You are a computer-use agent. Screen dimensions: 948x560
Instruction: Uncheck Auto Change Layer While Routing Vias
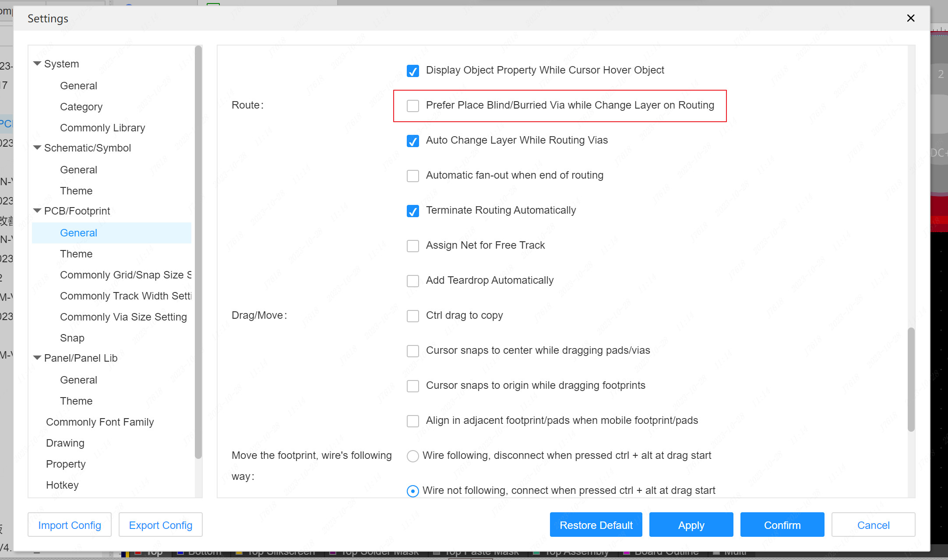point(413,141)
